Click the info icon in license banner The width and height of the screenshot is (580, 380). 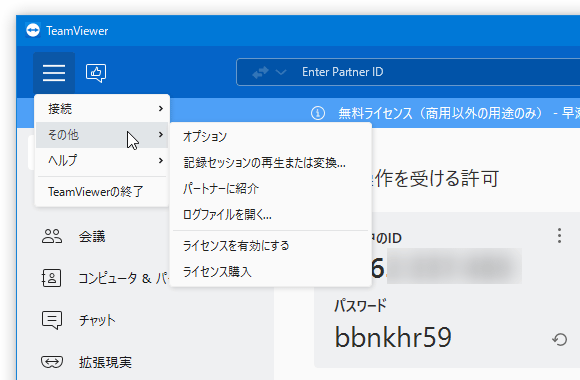click(x=318, y=113)
